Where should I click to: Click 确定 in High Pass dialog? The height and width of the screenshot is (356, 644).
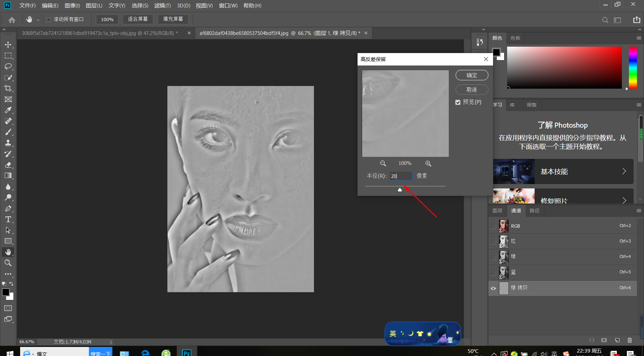click(x=472, y=75)
